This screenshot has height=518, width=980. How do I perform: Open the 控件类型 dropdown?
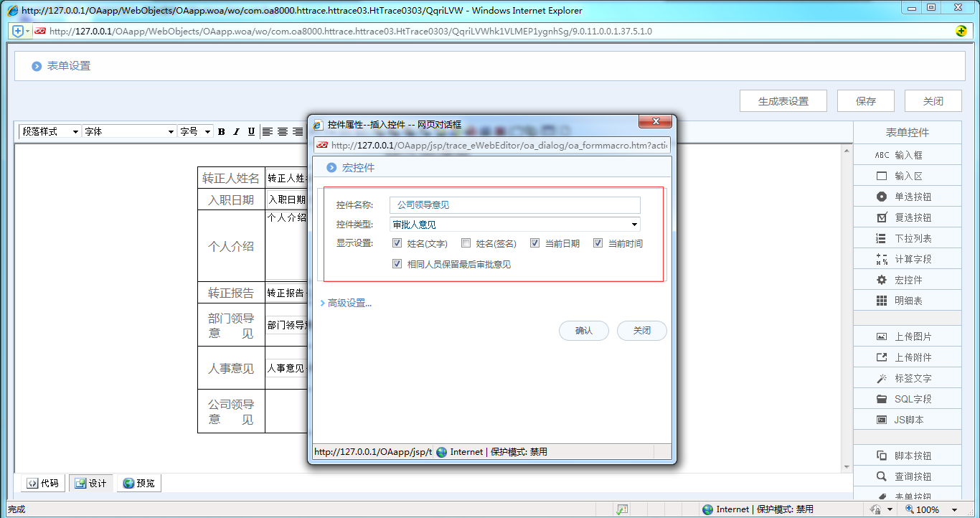[x=633, y=224]
